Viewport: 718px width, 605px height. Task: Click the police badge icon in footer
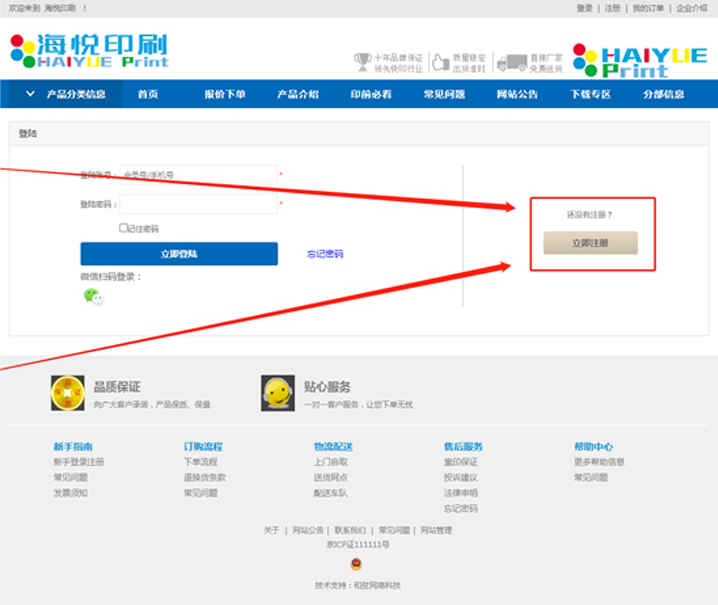click(x=357, y=564)
